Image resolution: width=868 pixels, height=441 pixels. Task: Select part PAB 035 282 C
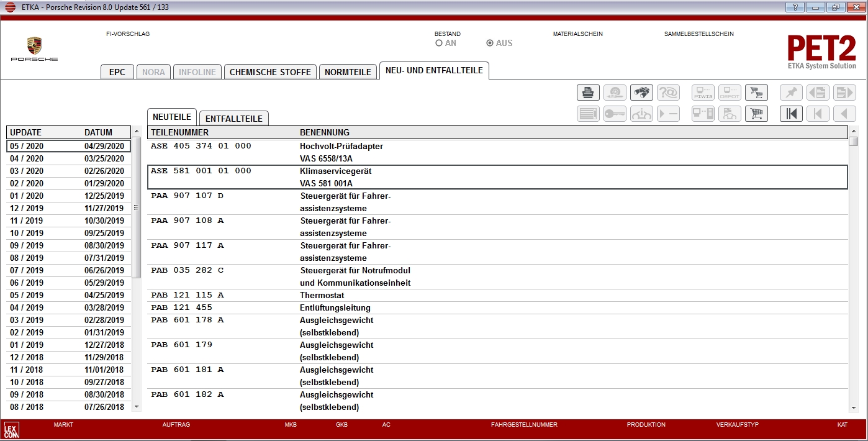[x=497, y=276]
